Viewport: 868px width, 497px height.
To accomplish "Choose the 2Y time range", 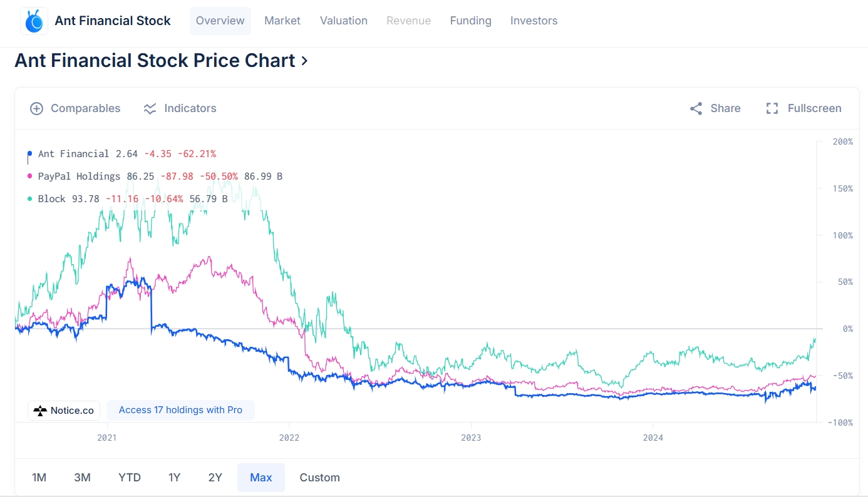I will click(215, 478).
